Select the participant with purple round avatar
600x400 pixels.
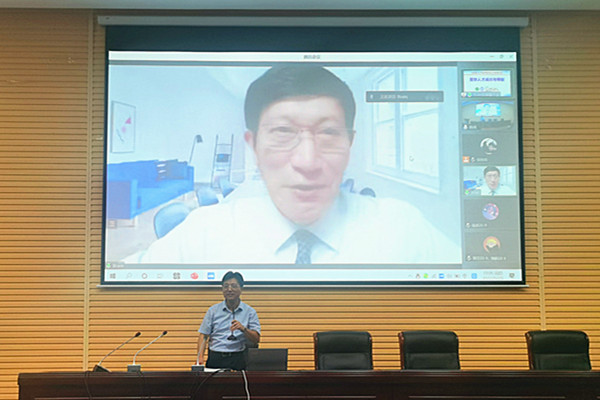tap(489, 212)
